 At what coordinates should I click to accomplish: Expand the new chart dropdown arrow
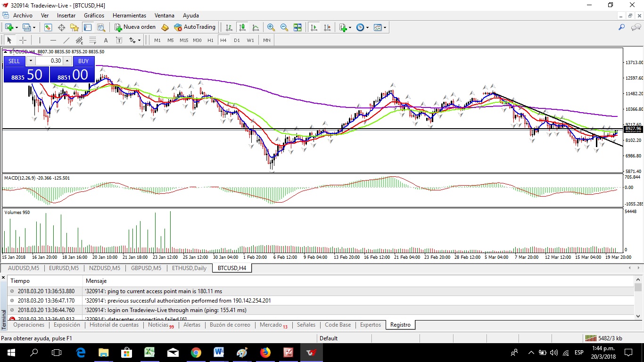click(x=17, y=27)
